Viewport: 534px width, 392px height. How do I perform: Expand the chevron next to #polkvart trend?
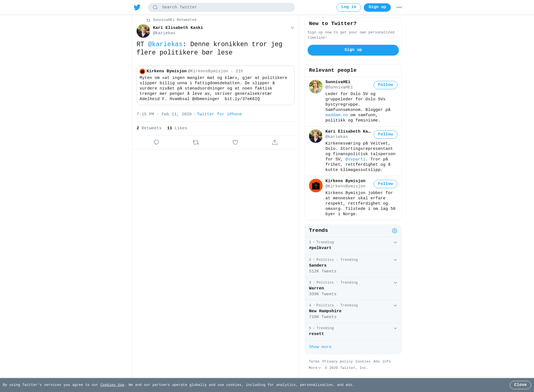tap(395, 242)
